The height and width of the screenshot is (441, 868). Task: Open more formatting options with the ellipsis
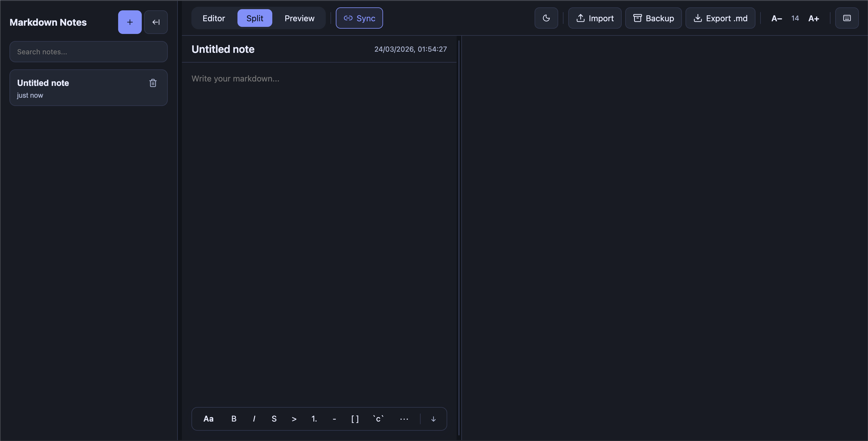pyautogui.click(x=404, y=419)
